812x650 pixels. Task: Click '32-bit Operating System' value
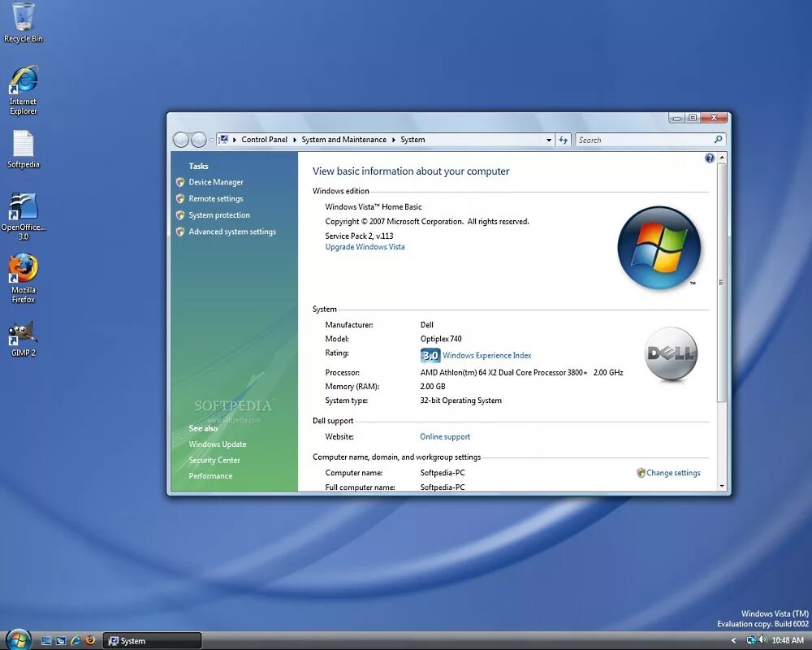461,401
